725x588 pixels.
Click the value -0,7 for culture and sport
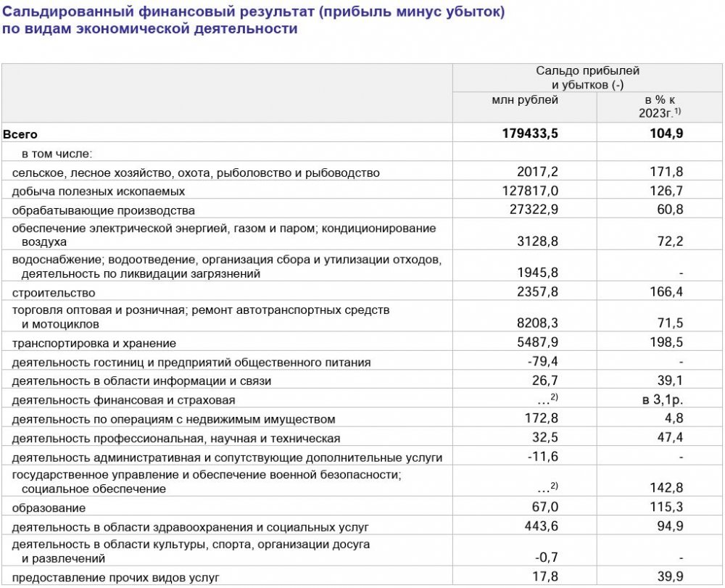point(545,558)
